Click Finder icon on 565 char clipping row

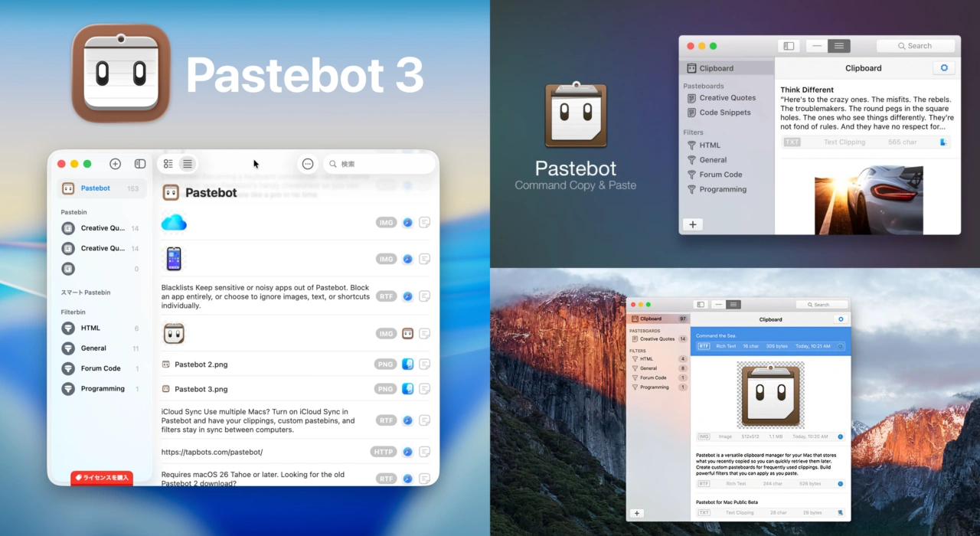pyautogui.click(x=943, y=142)
